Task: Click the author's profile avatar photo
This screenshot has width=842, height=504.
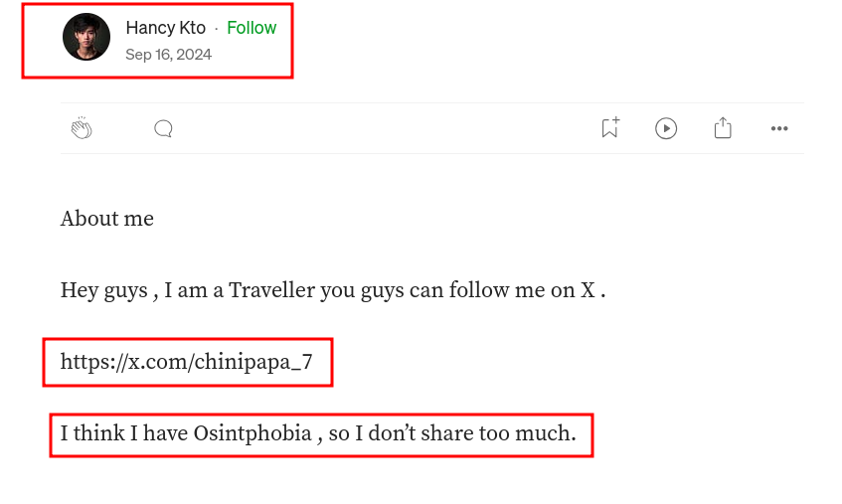Action: [86, 38]
